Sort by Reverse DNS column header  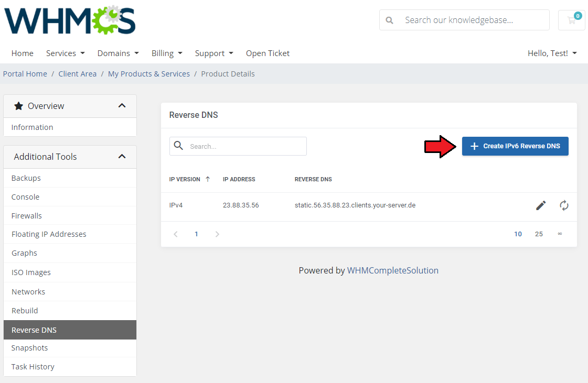(313, 179)
